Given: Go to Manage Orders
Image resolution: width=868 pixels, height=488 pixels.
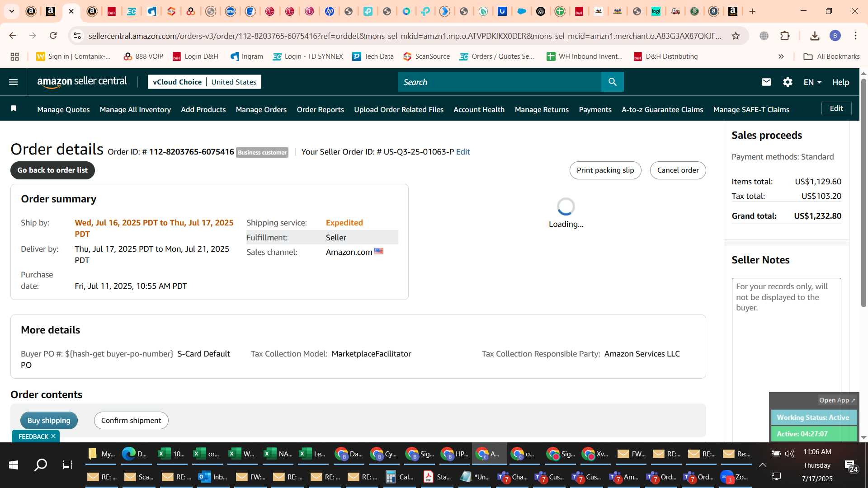Looking at the screenshot, I should click(x=261, y=109).
